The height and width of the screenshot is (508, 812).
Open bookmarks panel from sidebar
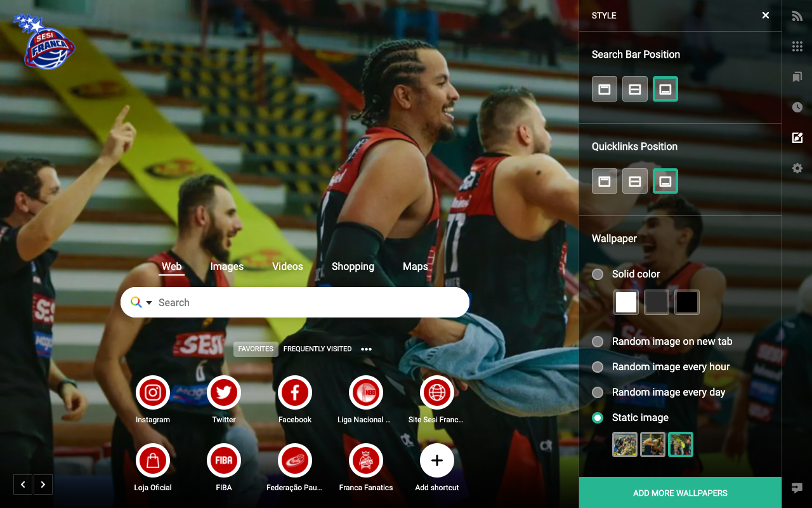[797, 77]
